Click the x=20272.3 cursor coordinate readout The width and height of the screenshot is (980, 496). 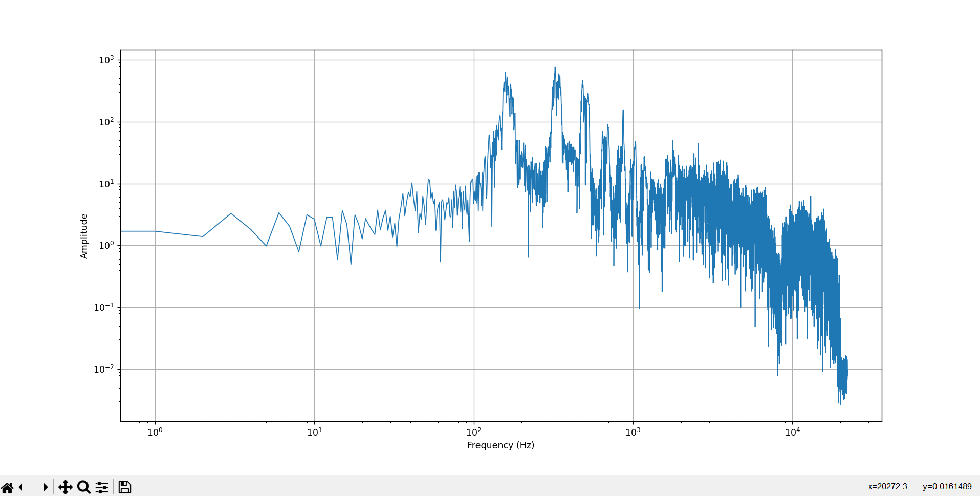tap(887, 487)
